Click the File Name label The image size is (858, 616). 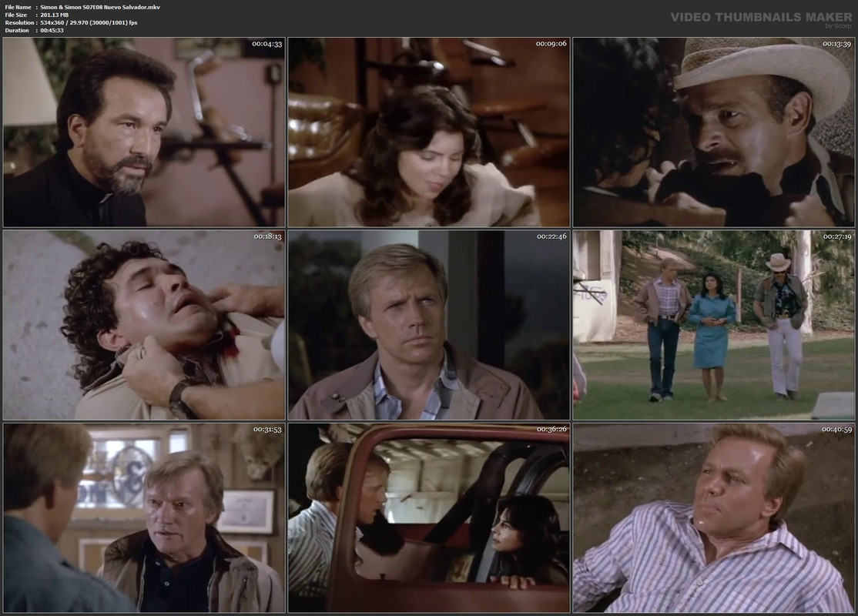(x=18, y=7)
